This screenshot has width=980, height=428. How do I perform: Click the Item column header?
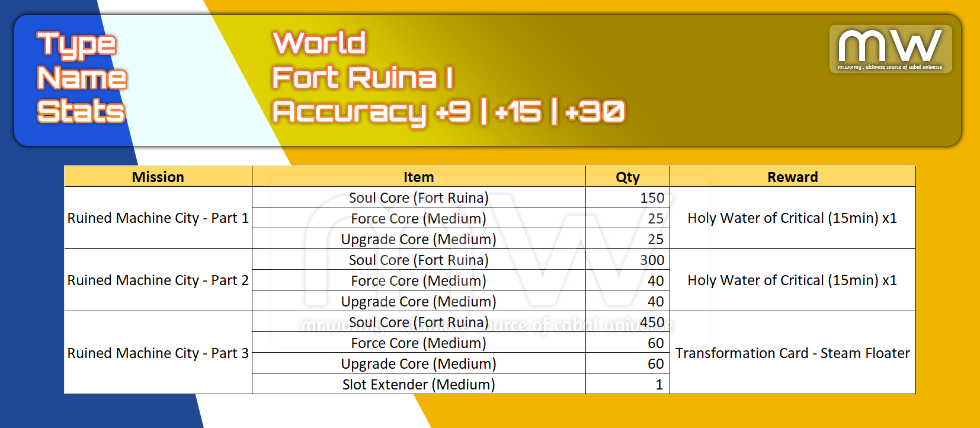pyautogui.click(x=418, y=177)
